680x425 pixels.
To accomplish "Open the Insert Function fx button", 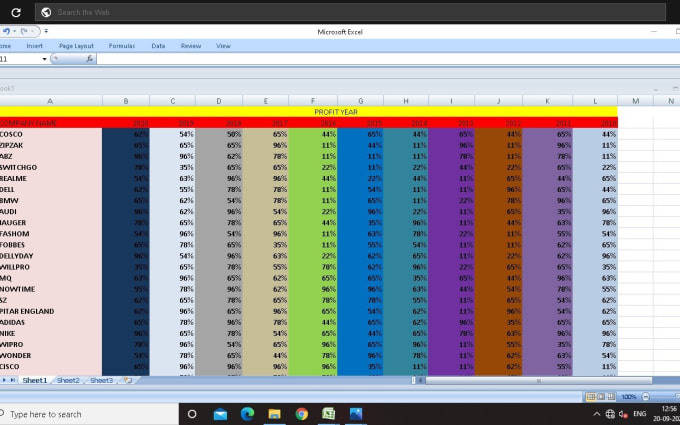I will coord(89,59).
